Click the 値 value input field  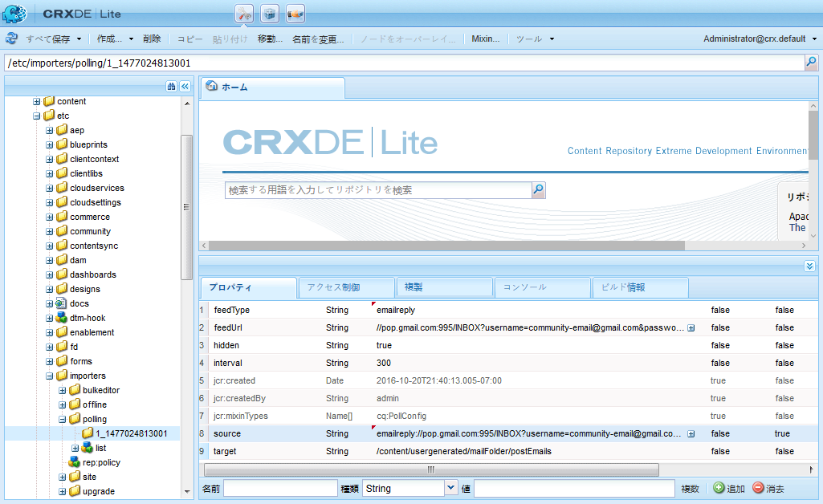[x=574, y=488]
